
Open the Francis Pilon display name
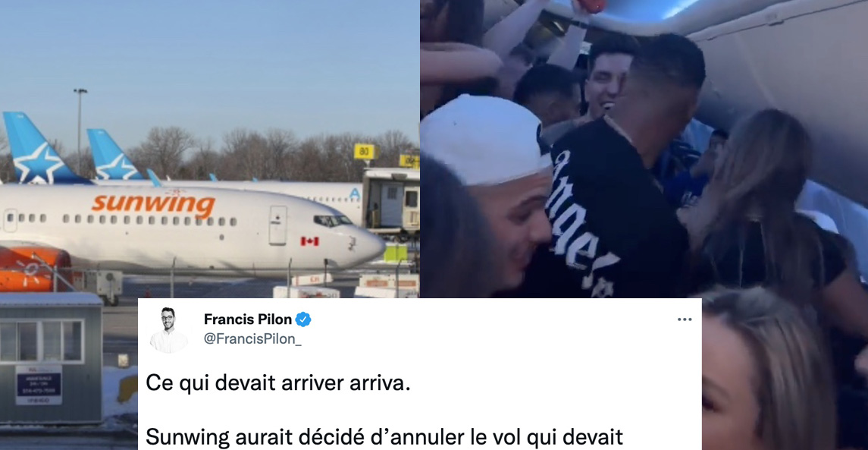point(247,319)
